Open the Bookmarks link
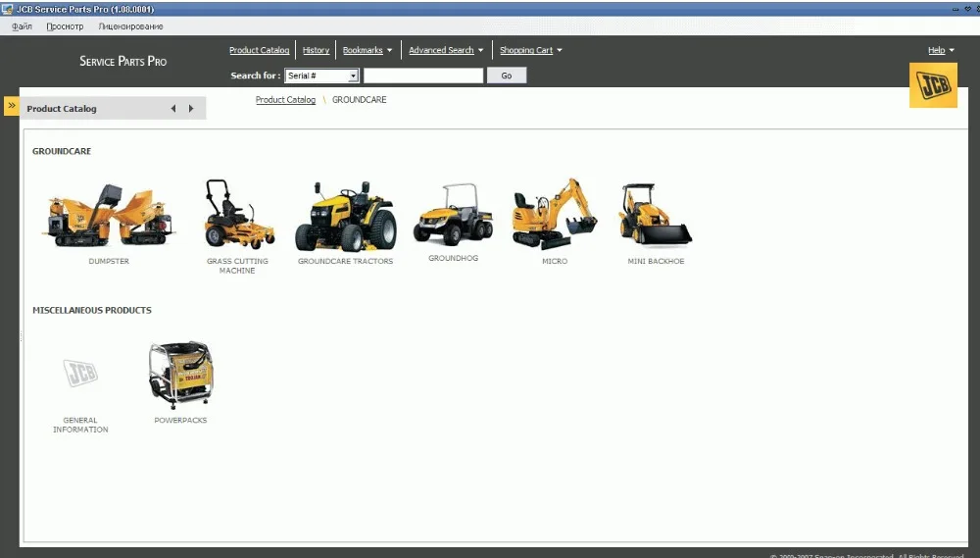Screen dimensions: 980x558 tap(363, 50)
